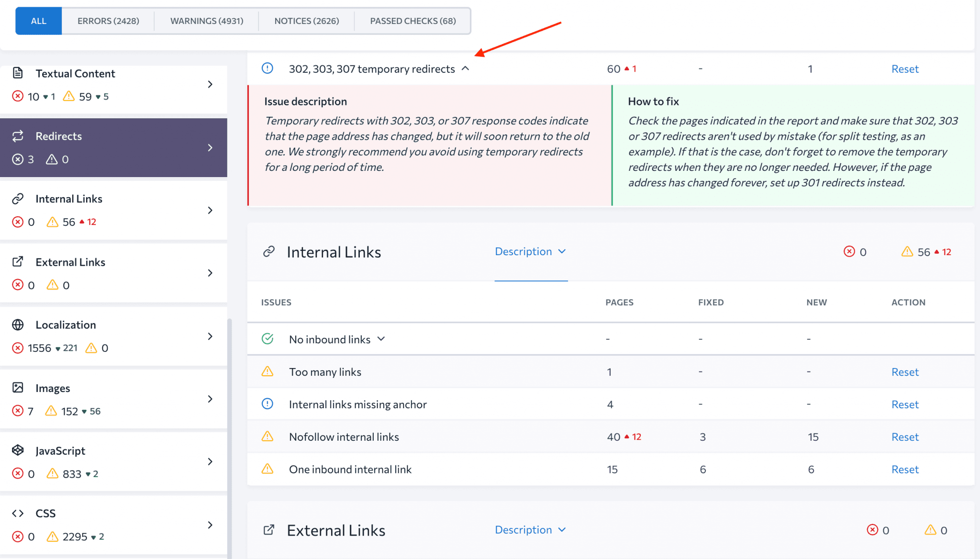Expand the Localization category with its chevron
This screenshot has width=980, height=559.
[211, 336]
